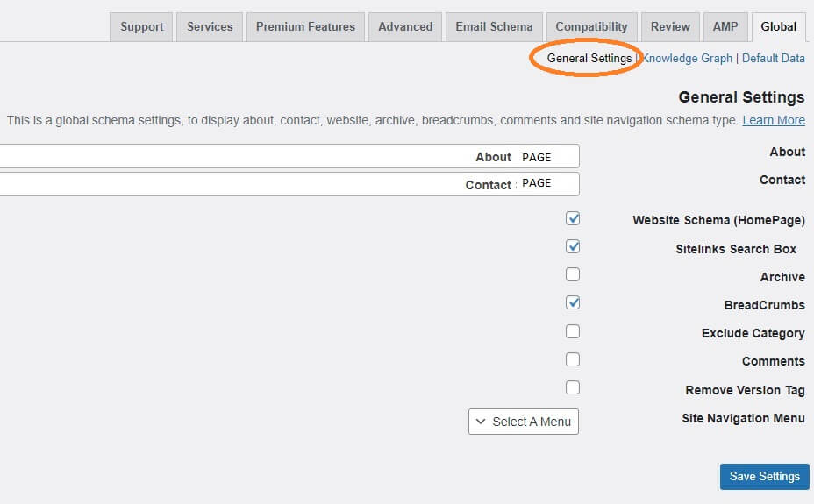
Task: Go to the Advanced tab
Action: coord(405,27)
